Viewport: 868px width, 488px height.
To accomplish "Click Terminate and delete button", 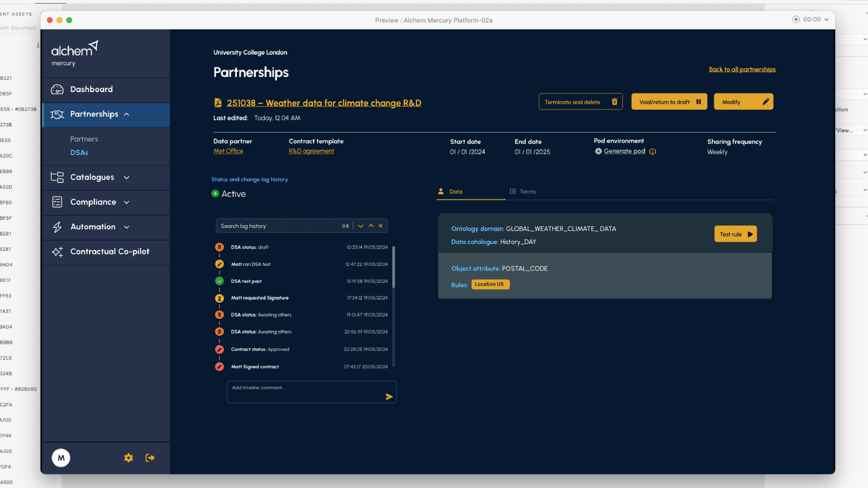I will [581, 102].
